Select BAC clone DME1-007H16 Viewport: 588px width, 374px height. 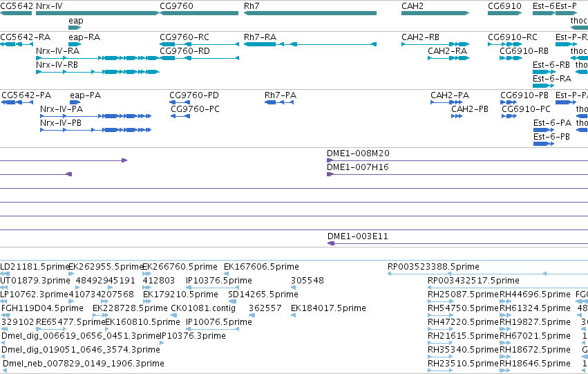tap(358, 167)
